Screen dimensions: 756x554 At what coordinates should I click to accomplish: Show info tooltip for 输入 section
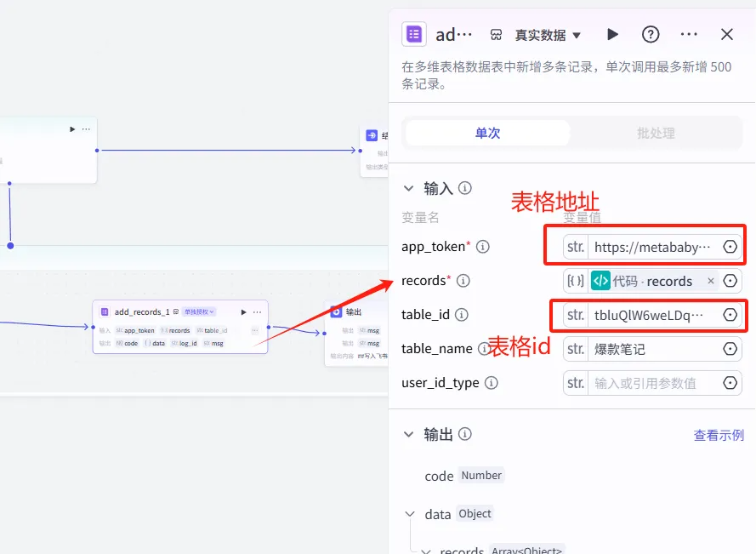tap(465, 188)
